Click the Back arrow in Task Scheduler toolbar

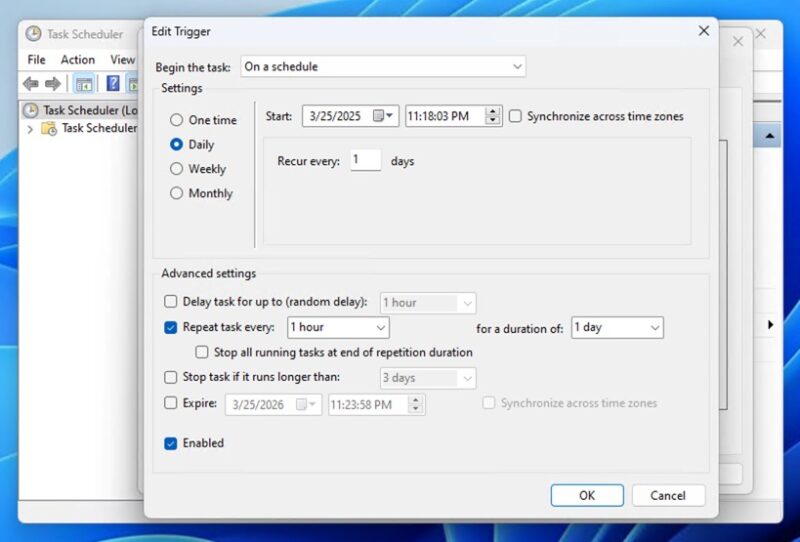31,84
